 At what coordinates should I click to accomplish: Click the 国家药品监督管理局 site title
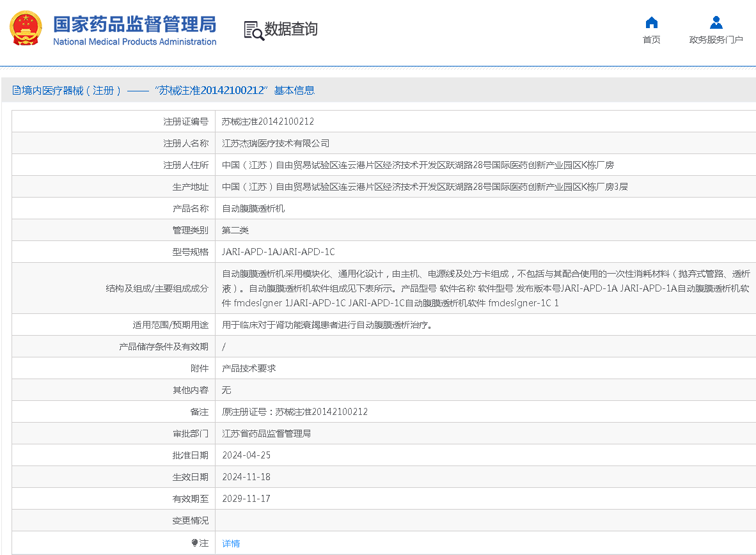[x=134, y=24]
